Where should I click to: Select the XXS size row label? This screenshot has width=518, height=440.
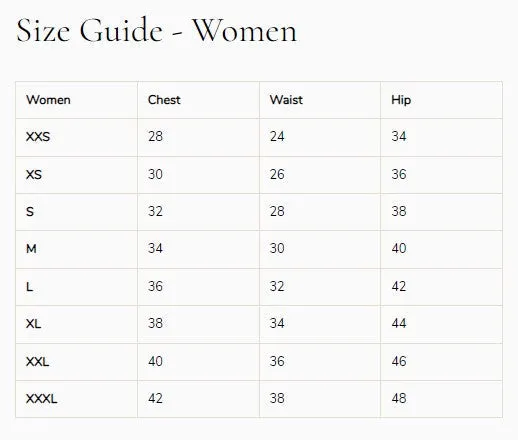tap(38, 137)
